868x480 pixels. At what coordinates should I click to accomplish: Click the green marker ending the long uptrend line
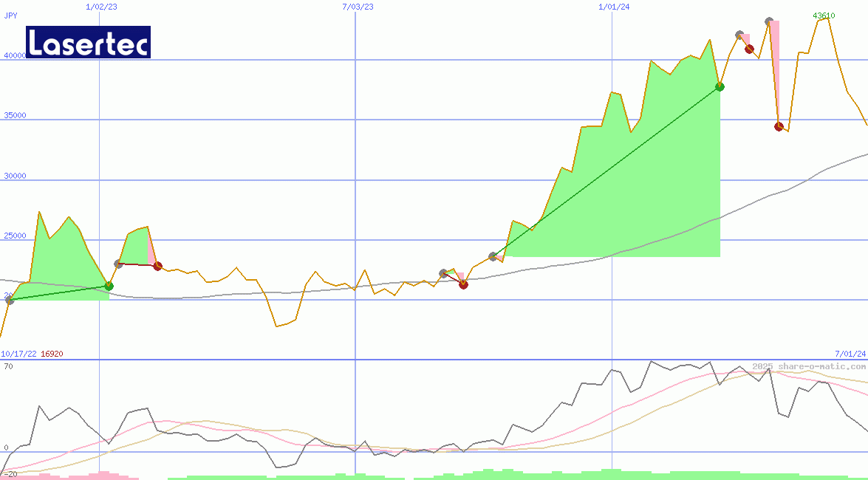pos(720,87)
